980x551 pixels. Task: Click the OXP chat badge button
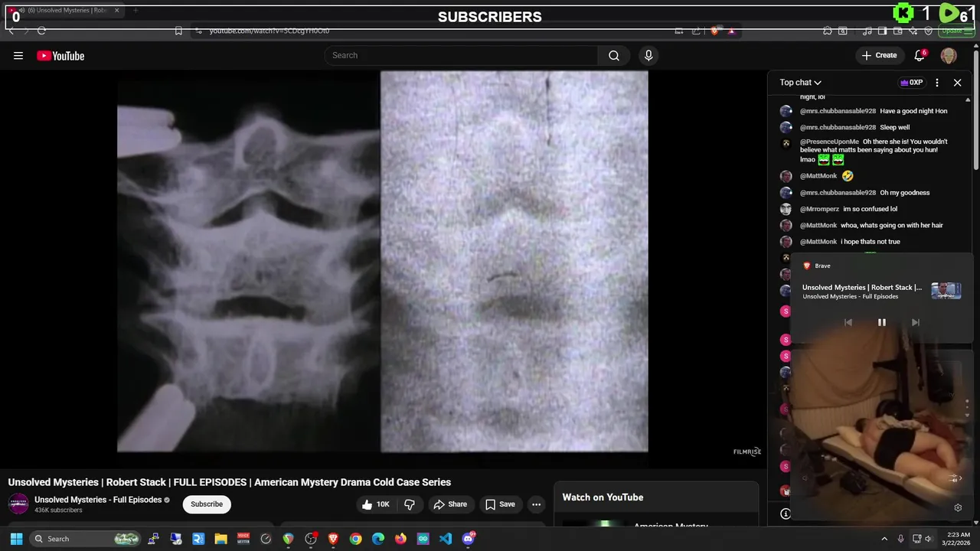coord(911,83)
